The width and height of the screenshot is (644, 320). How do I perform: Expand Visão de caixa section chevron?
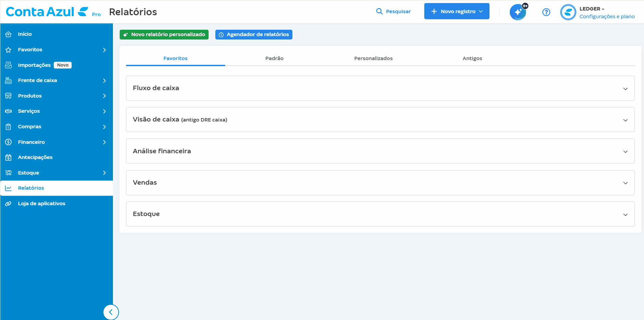[x=625, y=120]
